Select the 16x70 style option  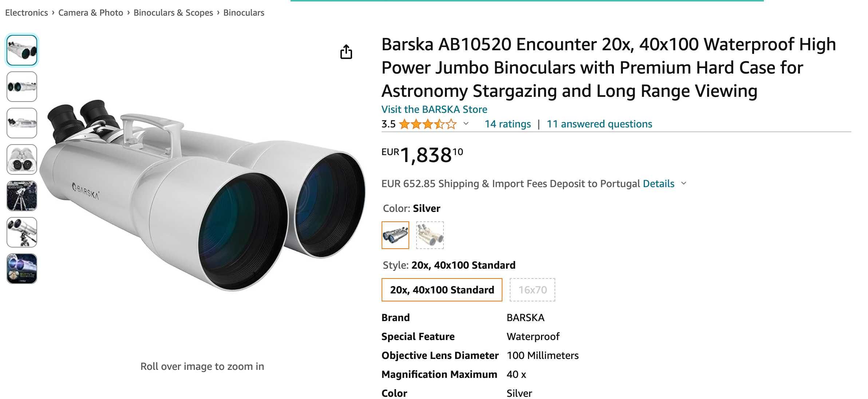532,290
